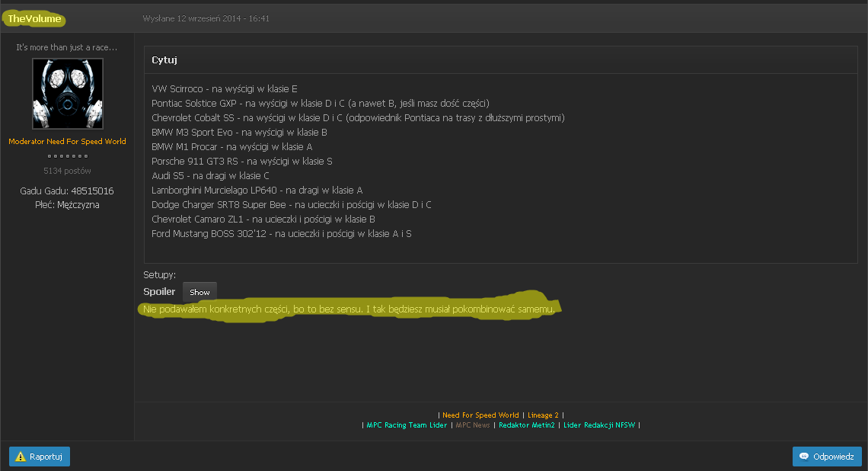Click the Porsche 911 GT3 RS line

(x=242, y=161)
